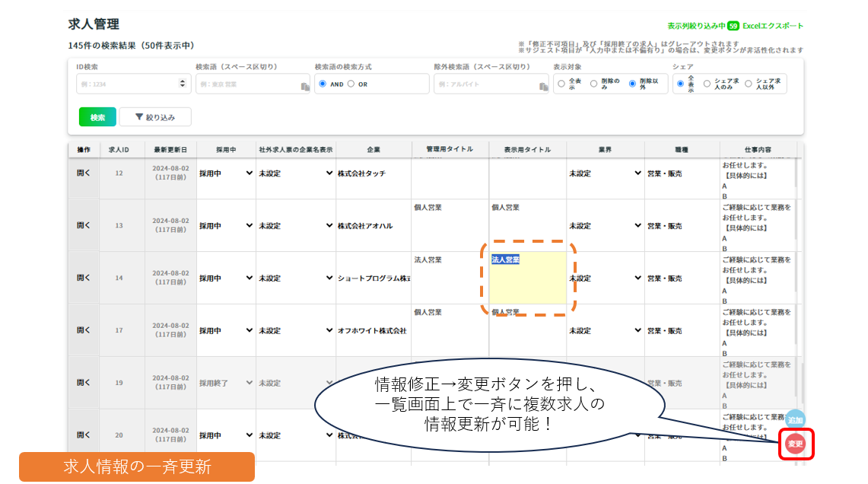This screenshot has width=868, height=484.
Task: Click the paste icon in 除外検索語 field
Action: tap(544, 86)
